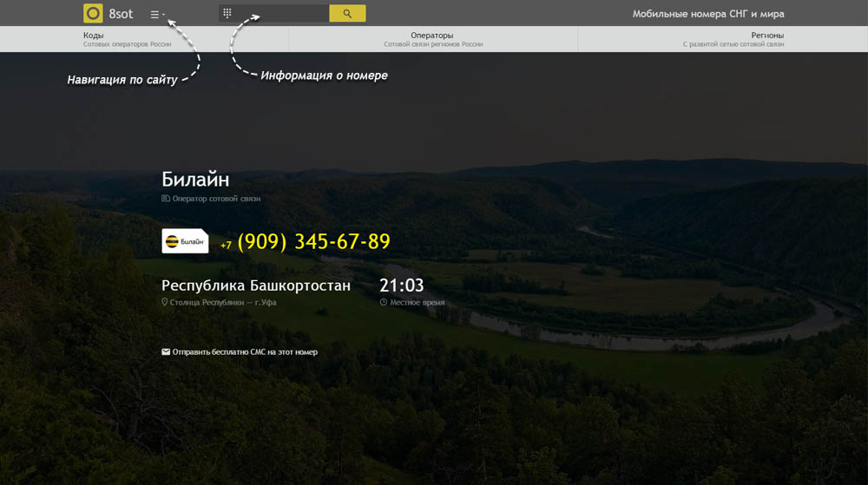Screen dimensions: 868x485
Task: Open the 'Операторы' menu section
Action: (x=433, y=39)
